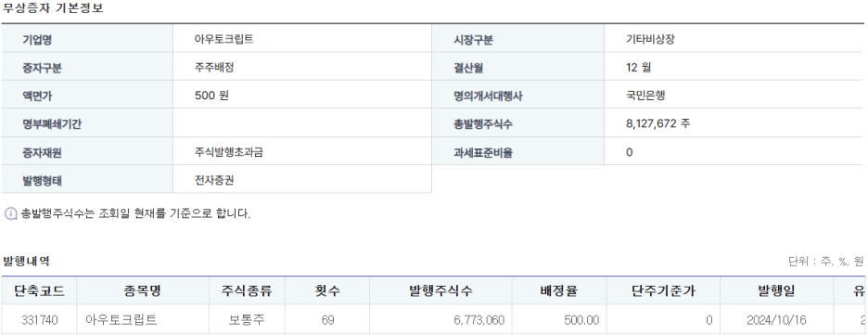Click the 기업명 value 아우토크립트
Image resolution: width=868 pixels, height=335 pixels.
pyautogui.click(x=224, y=39)
